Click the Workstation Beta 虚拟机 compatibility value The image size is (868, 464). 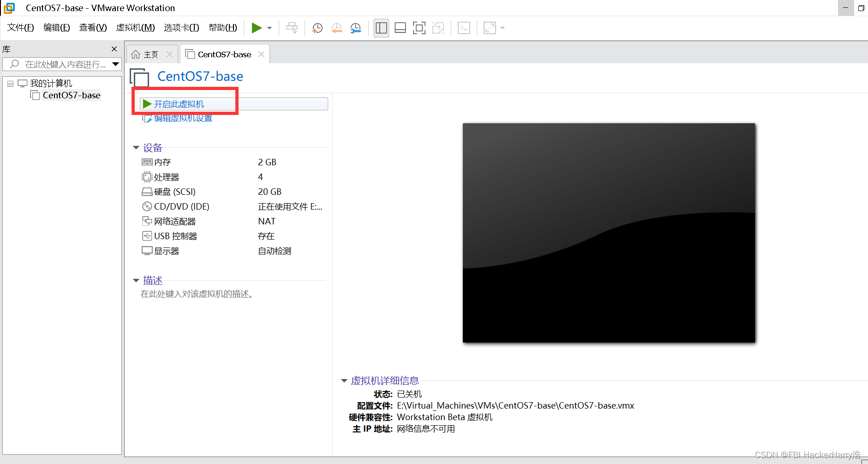tap(445, 417)
